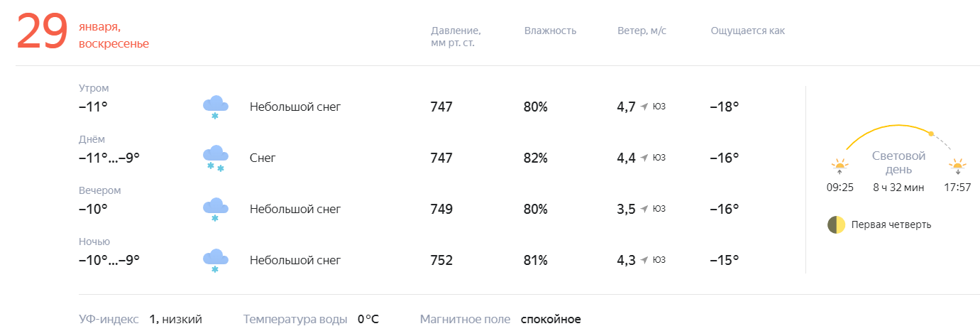Click the morning light-snow cloud icon

click(215, 107)
